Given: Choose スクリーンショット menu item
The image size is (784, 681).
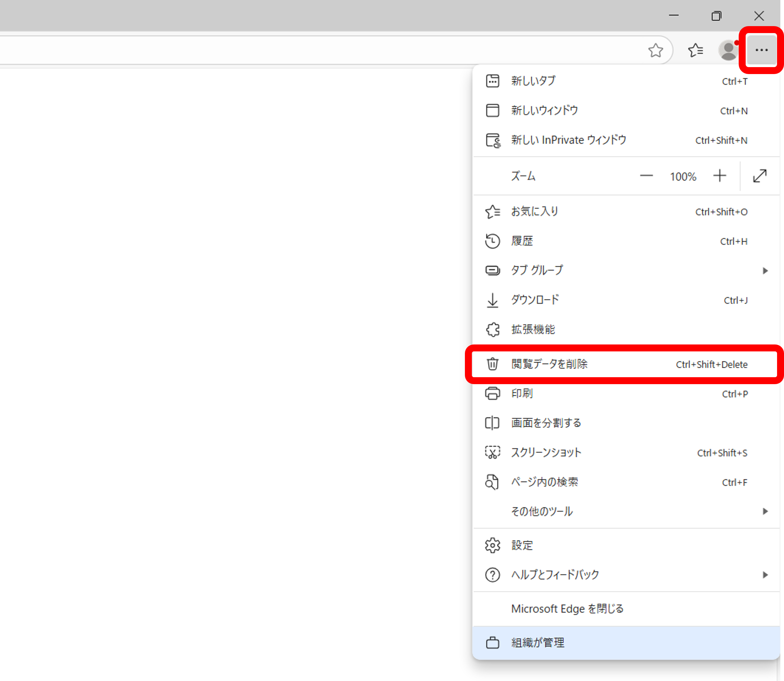Looking at the screenshot, I should click(546, 453).
